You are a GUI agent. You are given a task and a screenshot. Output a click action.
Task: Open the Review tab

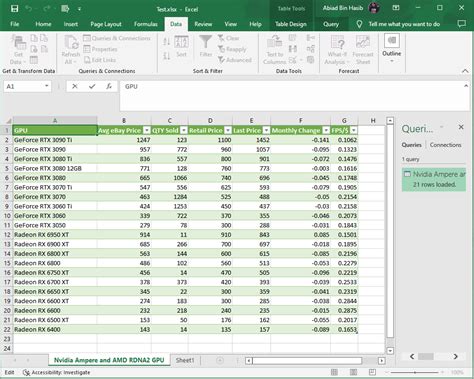[203, 24]
